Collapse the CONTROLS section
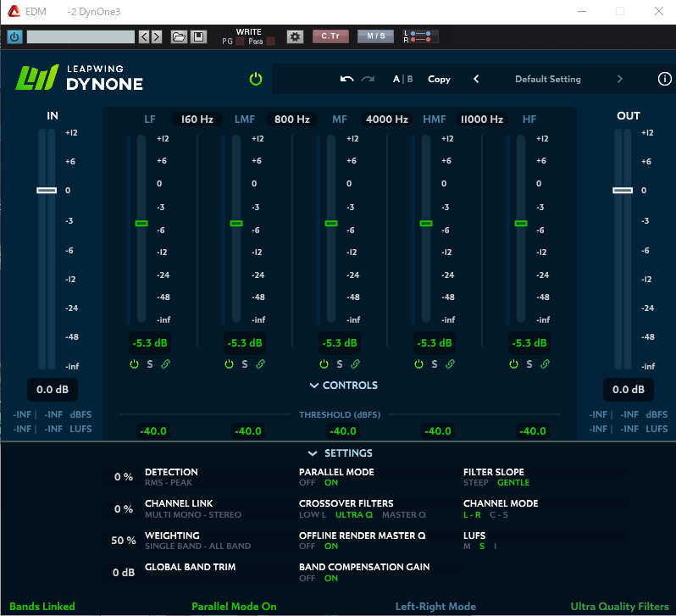The width and height of the screenshot is (676, 616). click(x=344, y=386)
